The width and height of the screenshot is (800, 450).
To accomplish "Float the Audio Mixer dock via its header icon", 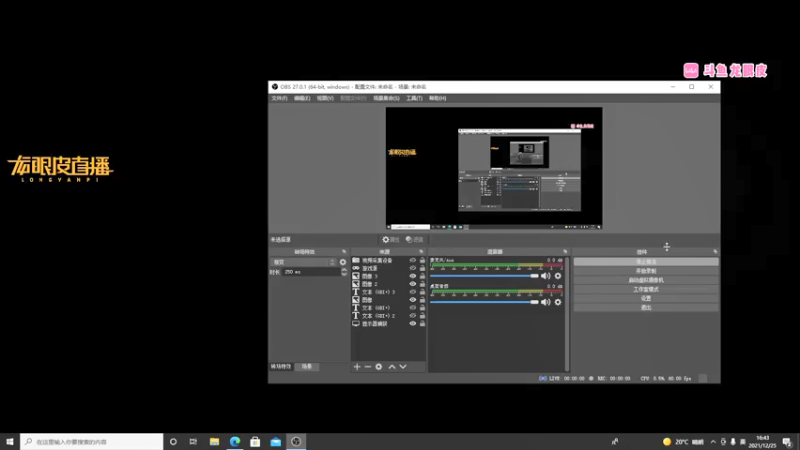I will [x=565, y=252].
